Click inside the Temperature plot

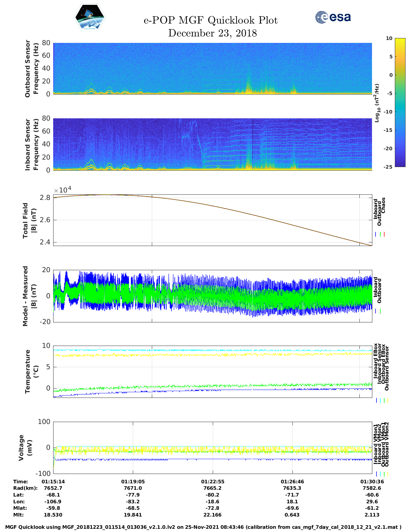pos(212,371)
